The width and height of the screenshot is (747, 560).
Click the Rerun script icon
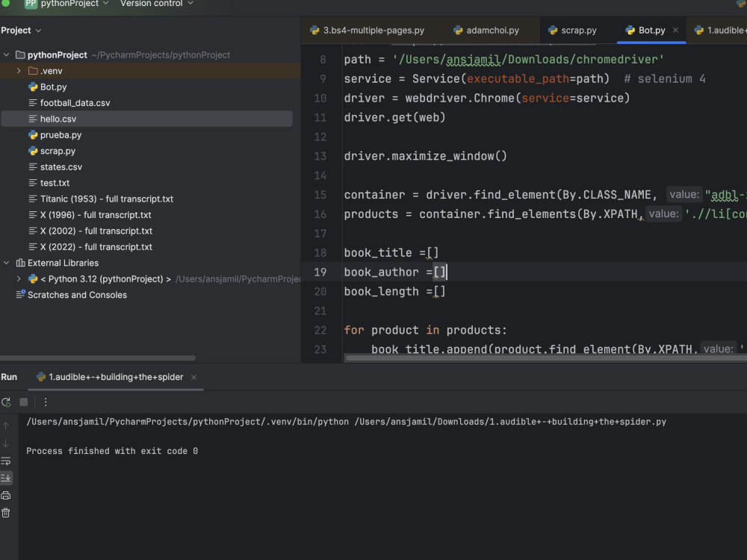(6, 402)
